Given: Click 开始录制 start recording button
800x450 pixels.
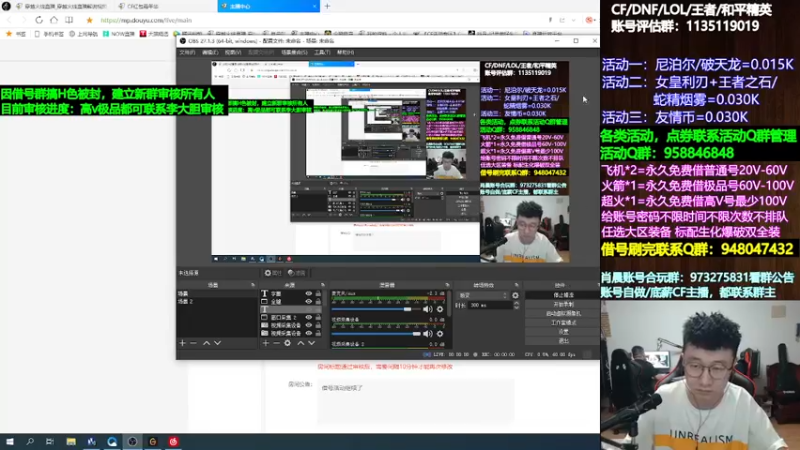Looking at the screenshot, I should [x=563, y=305].
